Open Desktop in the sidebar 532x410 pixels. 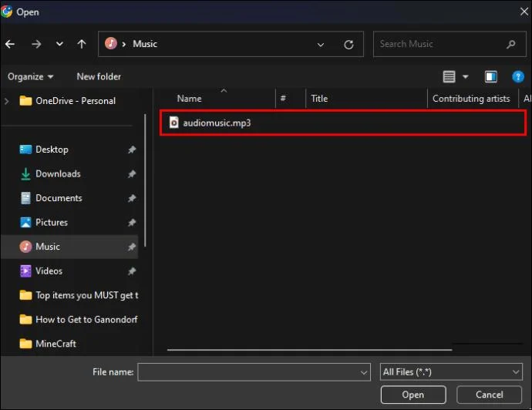pos(44,150)
